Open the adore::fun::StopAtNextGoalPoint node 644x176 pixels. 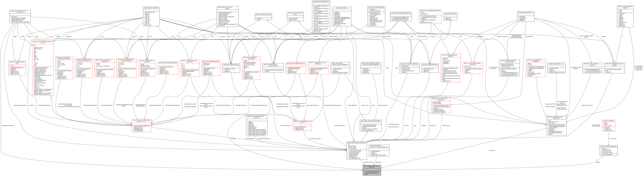click(17, 68)
